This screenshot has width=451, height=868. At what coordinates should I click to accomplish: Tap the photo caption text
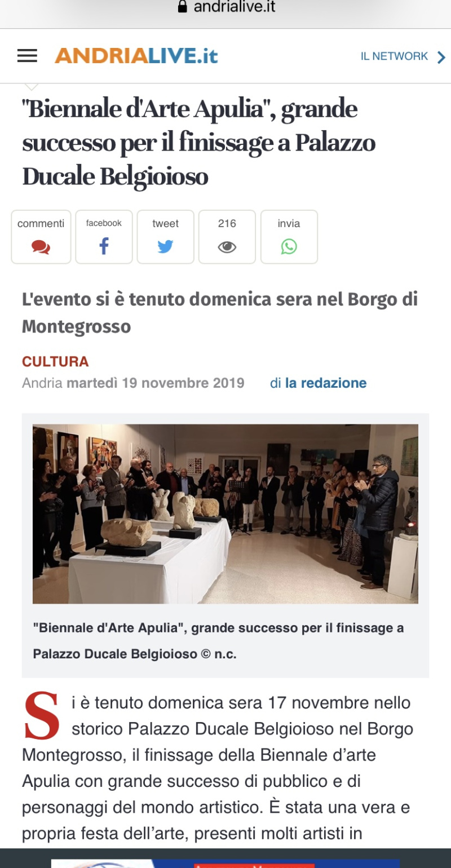point(219,641)
